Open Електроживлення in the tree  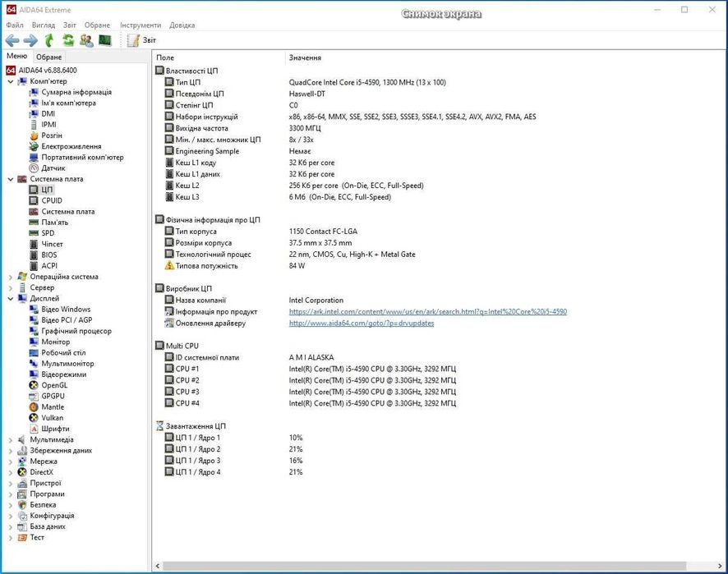(71, 146)
